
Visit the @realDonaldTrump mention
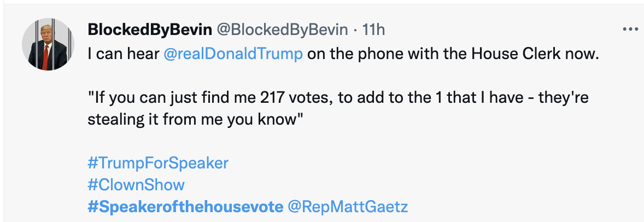[233, 55]
